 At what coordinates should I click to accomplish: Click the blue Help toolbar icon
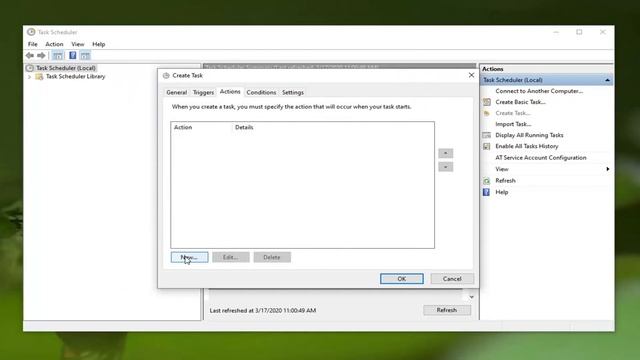(x=73, y=55)
